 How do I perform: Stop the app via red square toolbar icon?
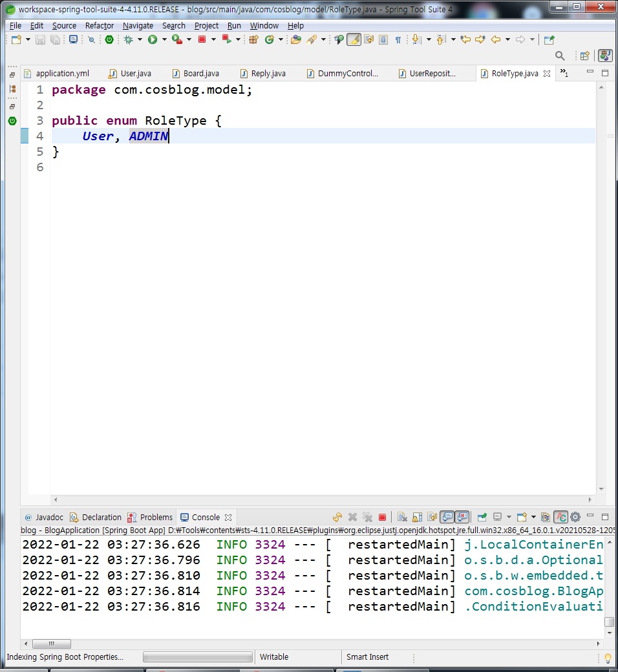(x=202, y=40)
